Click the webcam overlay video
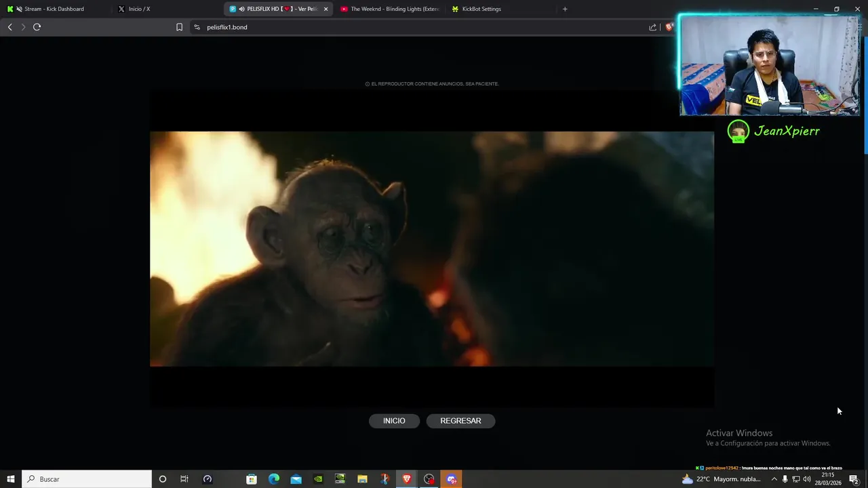The image size is (868, 488). (x=769, y=65)
